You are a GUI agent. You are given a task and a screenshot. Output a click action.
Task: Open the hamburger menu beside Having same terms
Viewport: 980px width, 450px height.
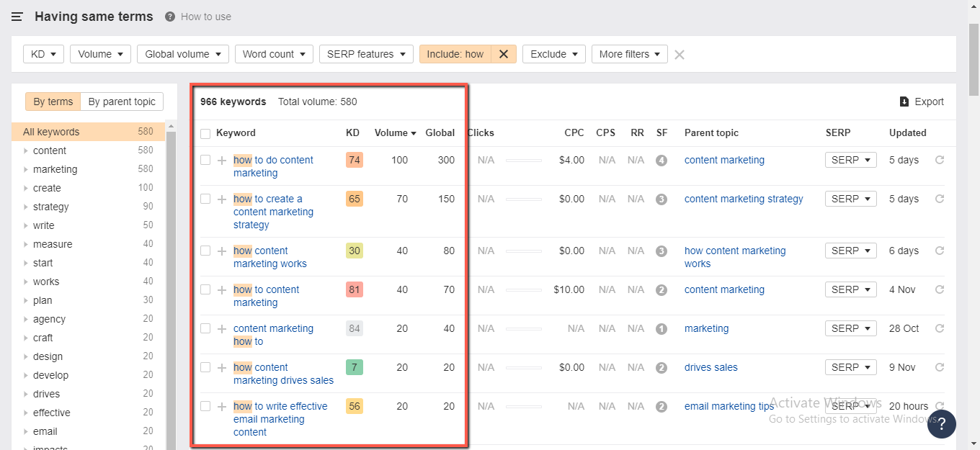coord(17,17)
